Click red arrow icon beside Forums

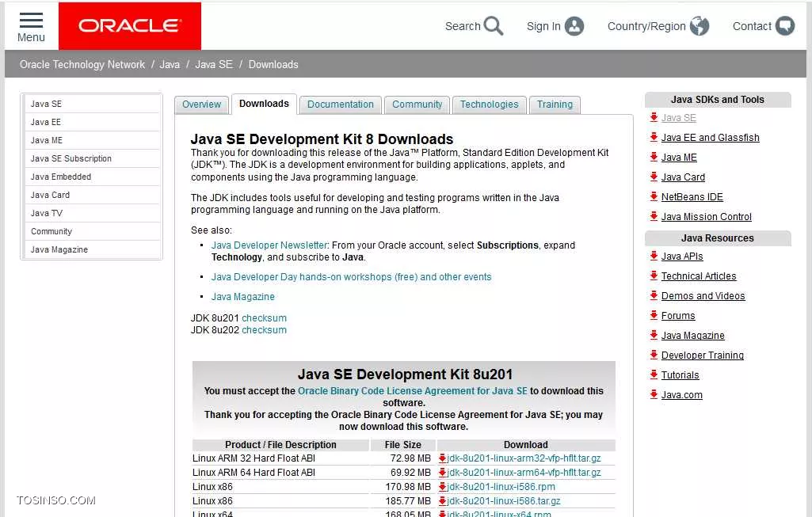point(654,314)
